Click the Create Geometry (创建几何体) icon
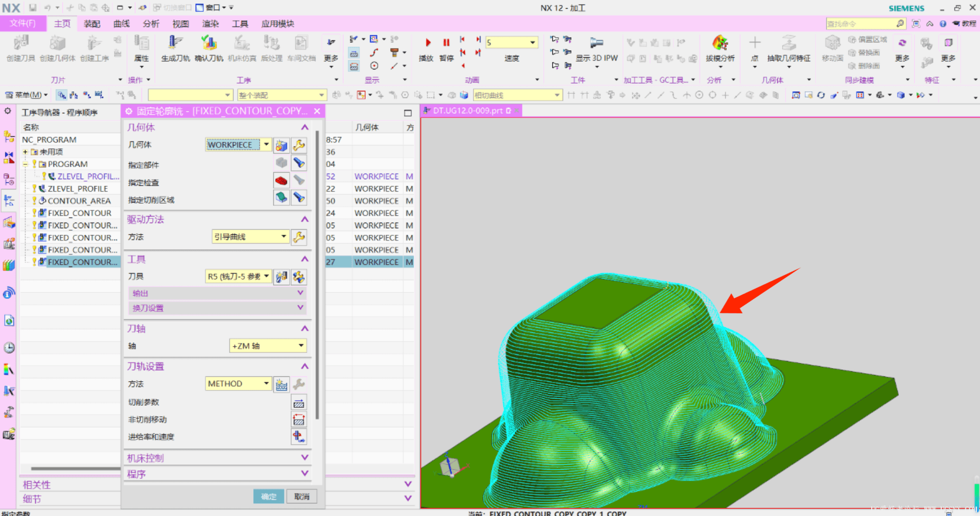Screen dimensions: 980x516 pyautogui.click(x=57, y=43)
